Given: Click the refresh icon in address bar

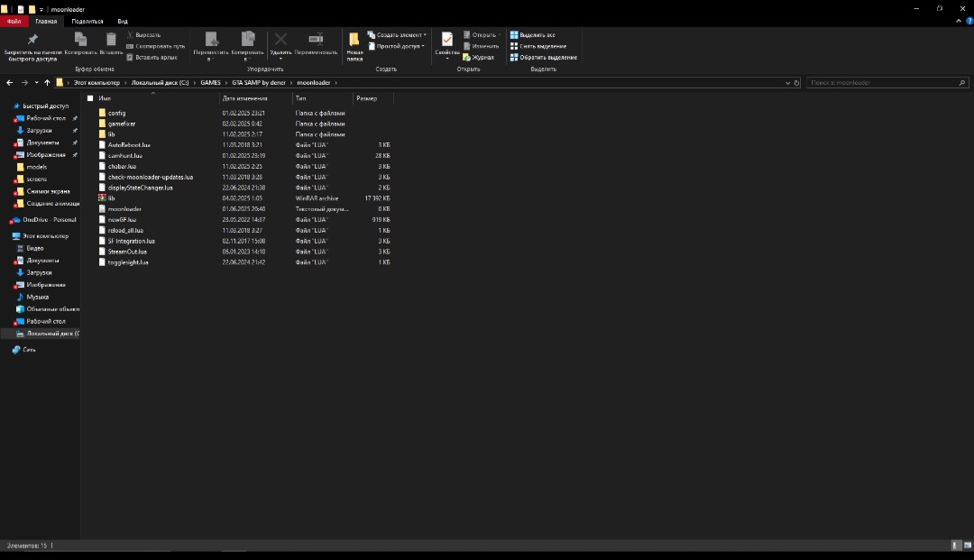Looking at the screenshot, I should [797, 82].
